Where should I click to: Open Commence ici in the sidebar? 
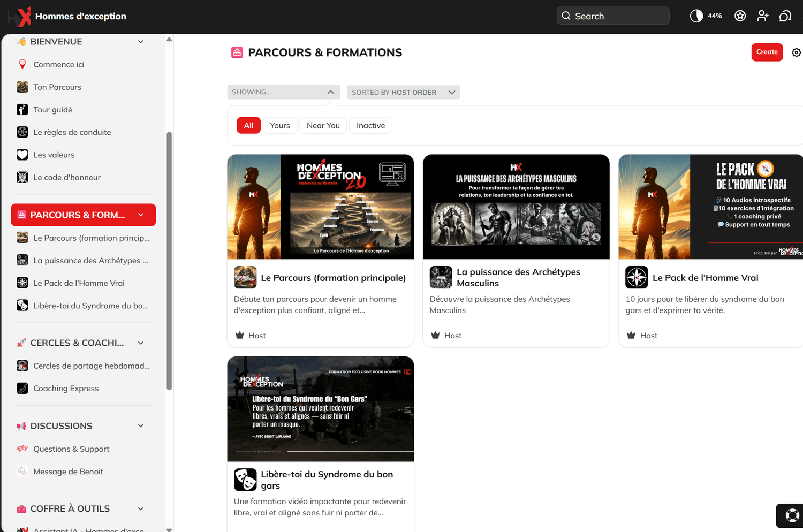point(58,64)
